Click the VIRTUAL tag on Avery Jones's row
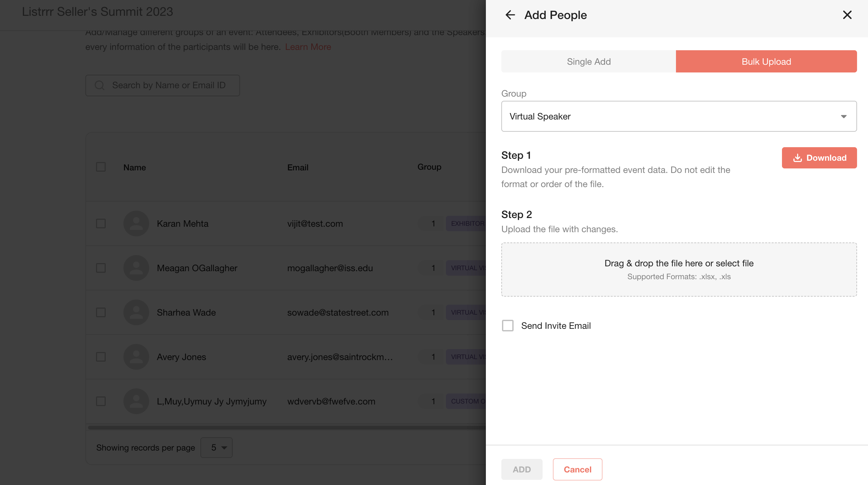This screenshot has height=485, width=868. point(466,357)
